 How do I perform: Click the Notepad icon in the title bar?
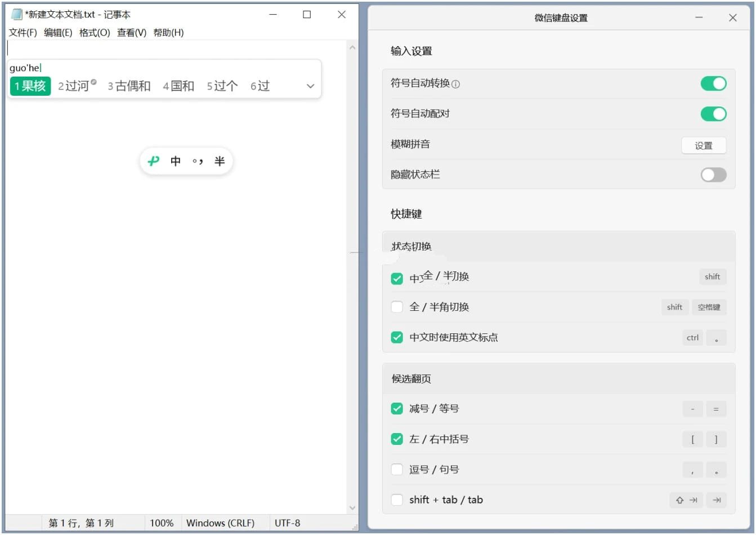tap(16, 14)
